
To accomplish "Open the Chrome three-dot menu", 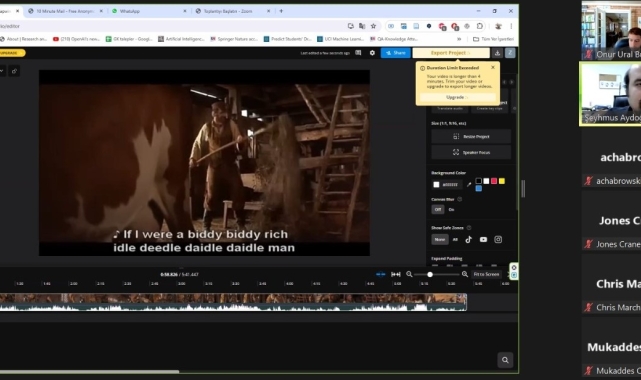I will [511, 26].
